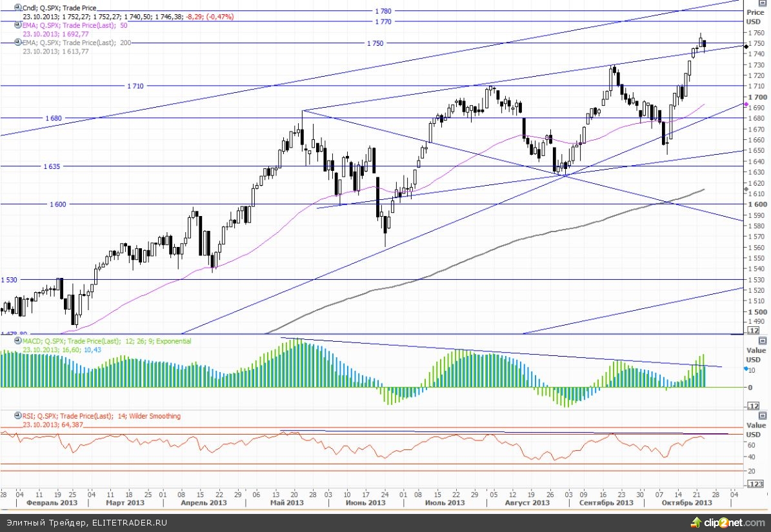Click the clock icon beside EMA 50 legend
Screen dimensions: 771x532
coord(17,25)
